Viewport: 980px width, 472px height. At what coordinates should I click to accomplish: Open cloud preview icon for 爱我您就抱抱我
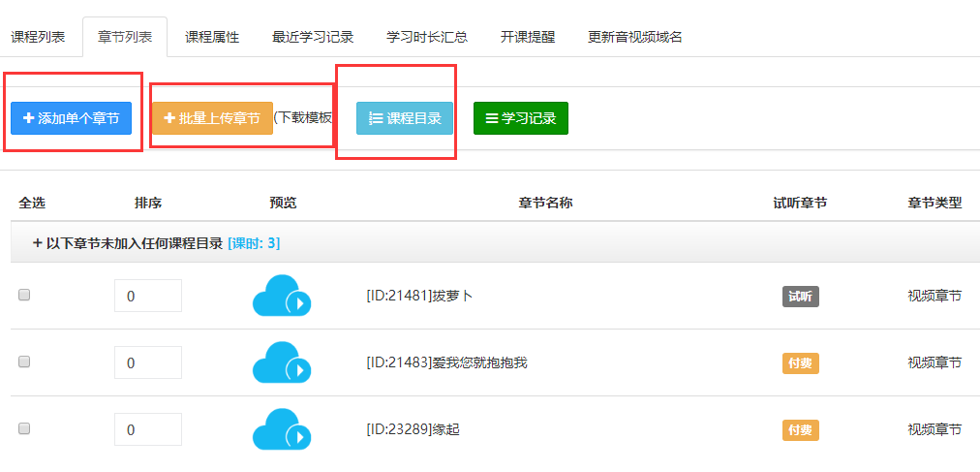[x=282, y=362]
